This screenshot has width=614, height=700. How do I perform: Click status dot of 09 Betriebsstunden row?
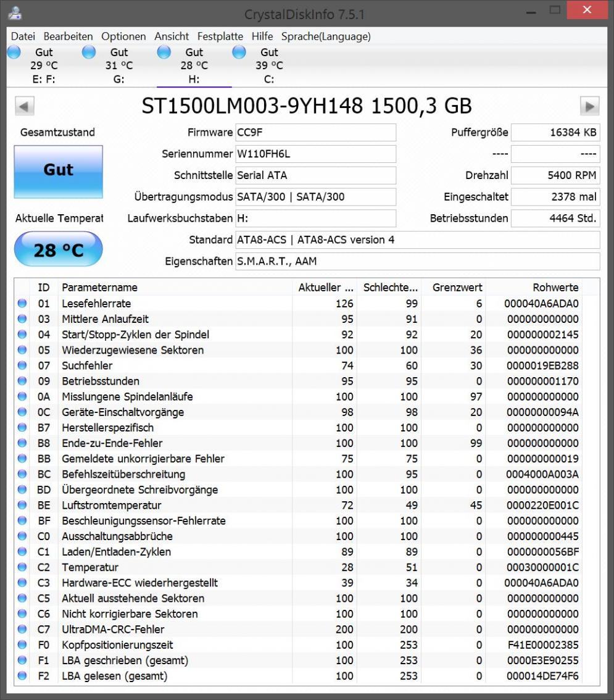pos(22,381)
